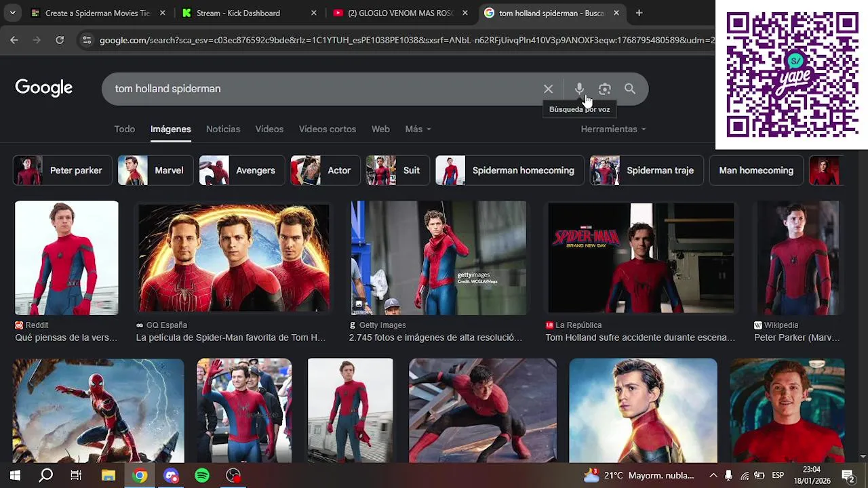868x488 pixels.
Task: Click the magnifier search button
Action: (630, 89)
